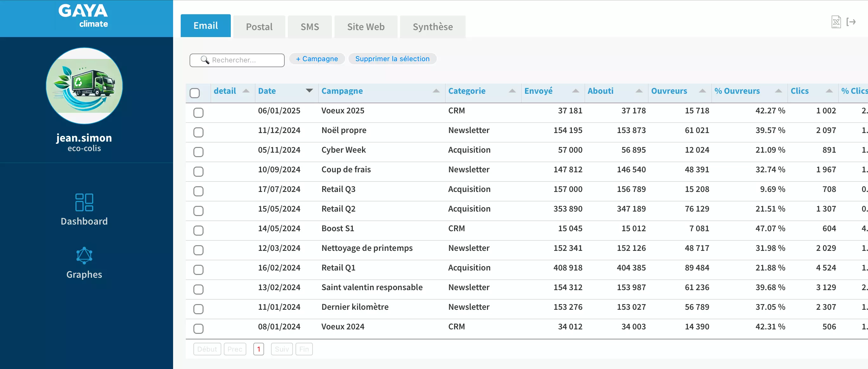Viewport: 868px width, 369px height.
Task: Open the Dashboard grid icon
Action: 84,202
